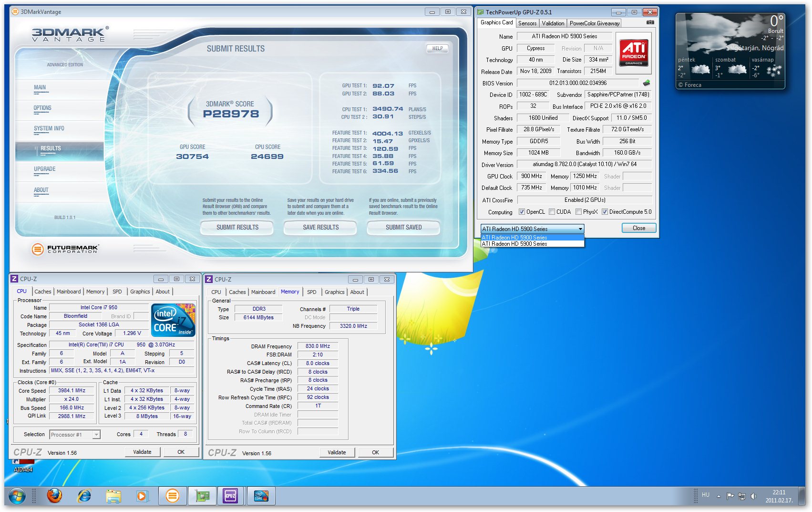Click the taskbar clock showing 22:11
The height and width of the screenshot is (512, 812).
[779, 496]
